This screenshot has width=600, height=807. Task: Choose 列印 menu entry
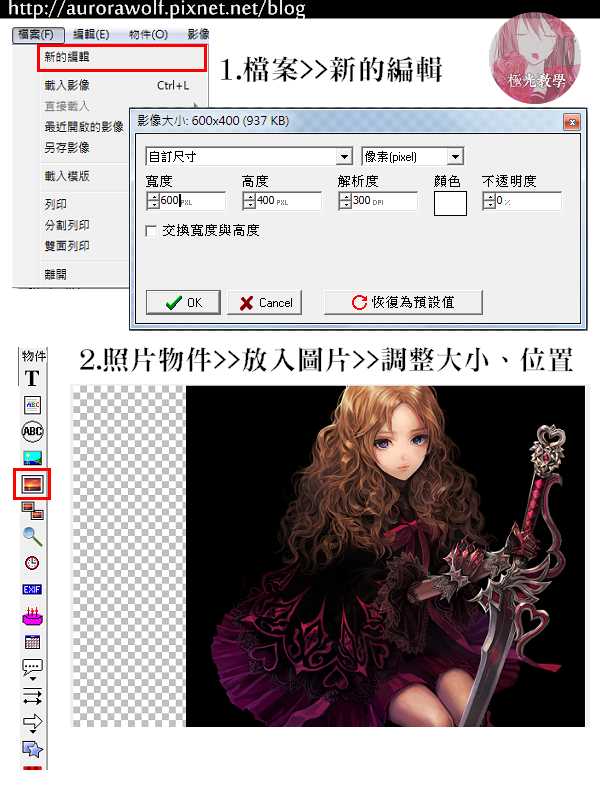pyautogui.click(x=84, y=204)
